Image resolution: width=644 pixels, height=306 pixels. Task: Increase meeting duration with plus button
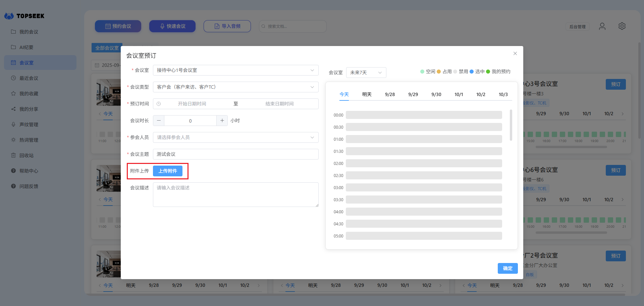pos(222,121)
